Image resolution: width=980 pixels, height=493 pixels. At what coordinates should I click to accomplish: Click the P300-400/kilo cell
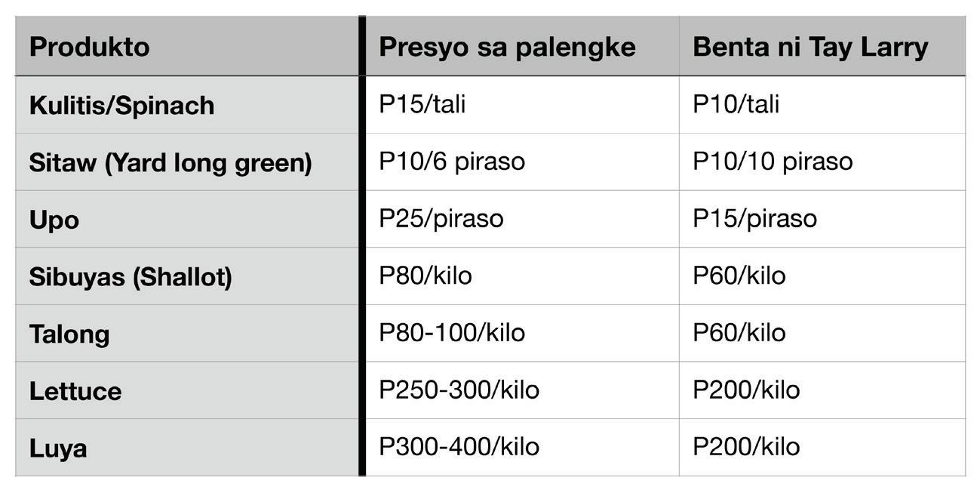522,447
